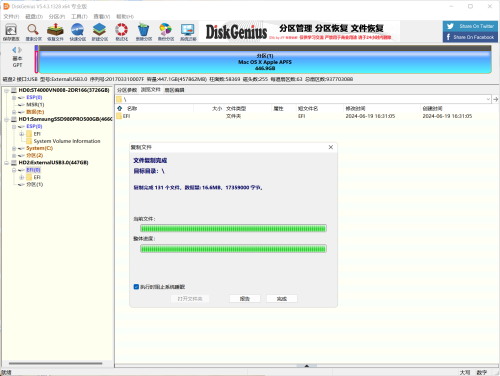500x376 pixels.
Task: Expand the System(C:) partition node
Action: (x=14, y=148)
